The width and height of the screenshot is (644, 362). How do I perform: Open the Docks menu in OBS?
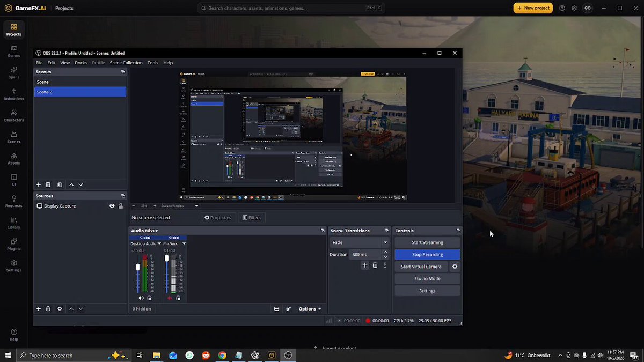pos(80,63)
